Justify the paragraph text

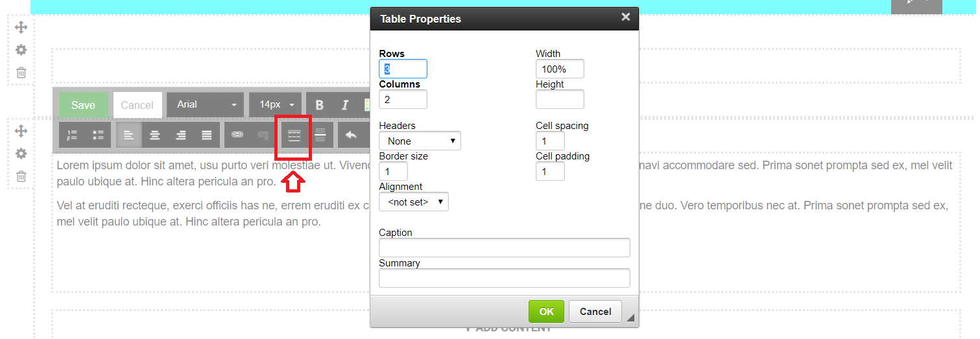207,135
